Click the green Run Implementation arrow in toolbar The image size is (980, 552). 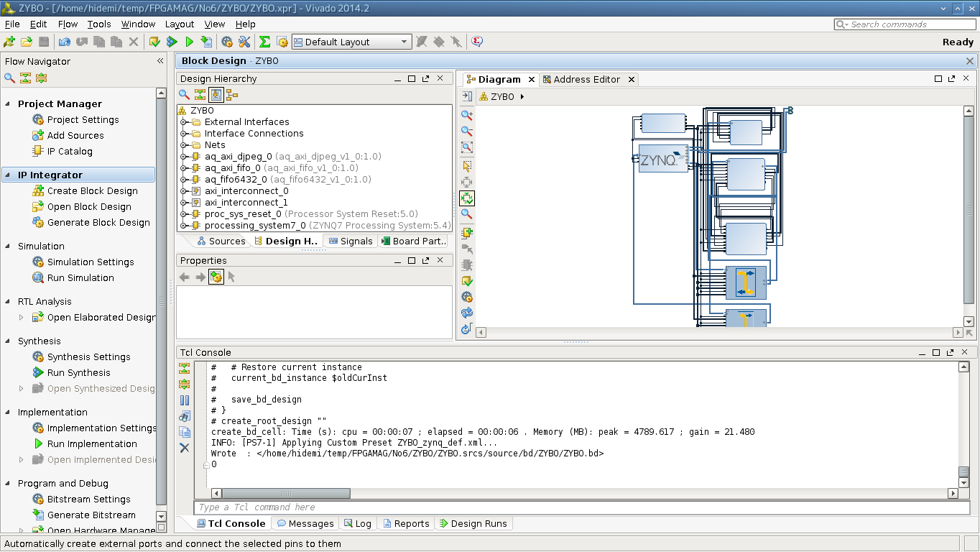[190, 42]
